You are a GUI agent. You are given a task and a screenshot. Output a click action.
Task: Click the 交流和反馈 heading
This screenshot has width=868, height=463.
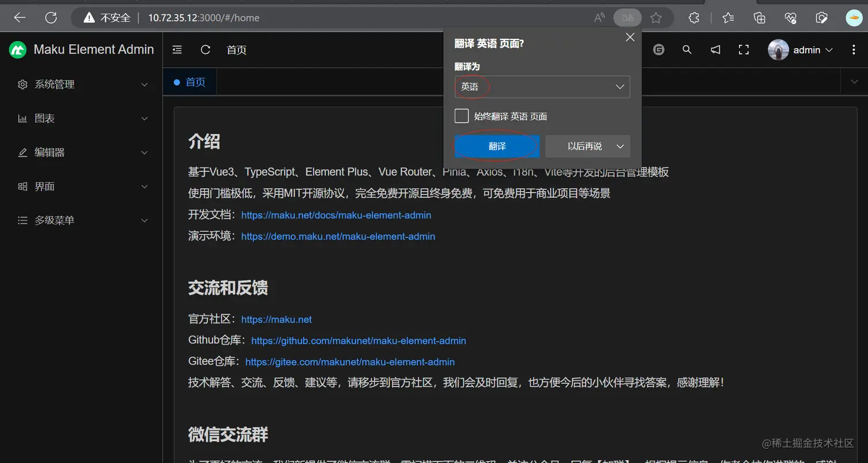point(228,288)
